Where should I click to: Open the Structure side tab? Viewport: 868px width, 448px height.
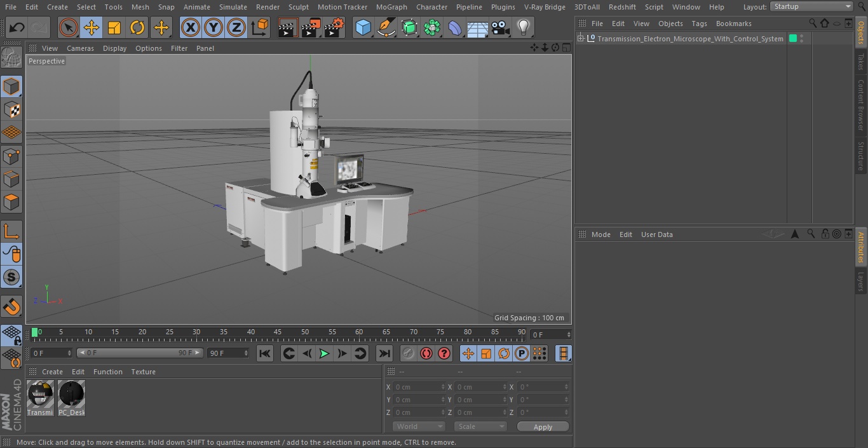(861, 156)
